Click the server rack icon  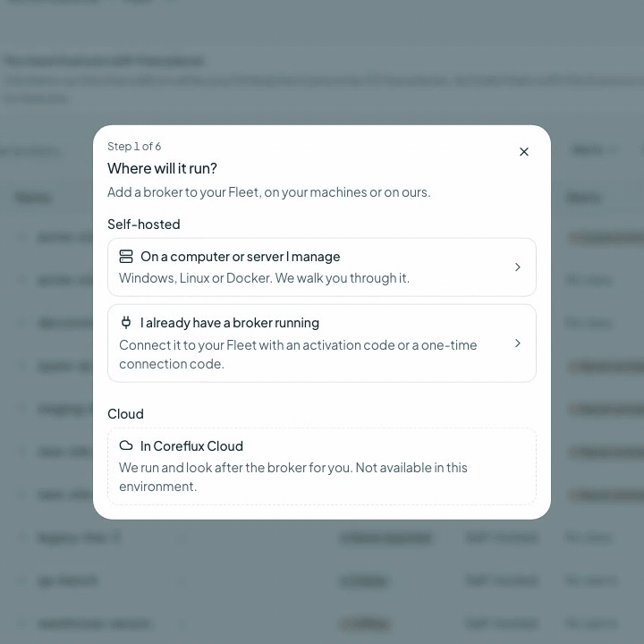[126, 257]
